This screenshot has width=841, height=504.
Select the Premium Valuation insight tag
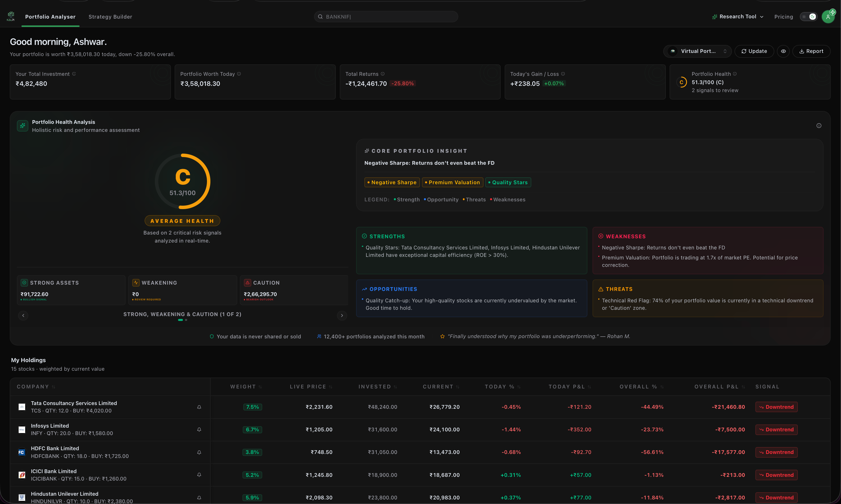[452, 182]
